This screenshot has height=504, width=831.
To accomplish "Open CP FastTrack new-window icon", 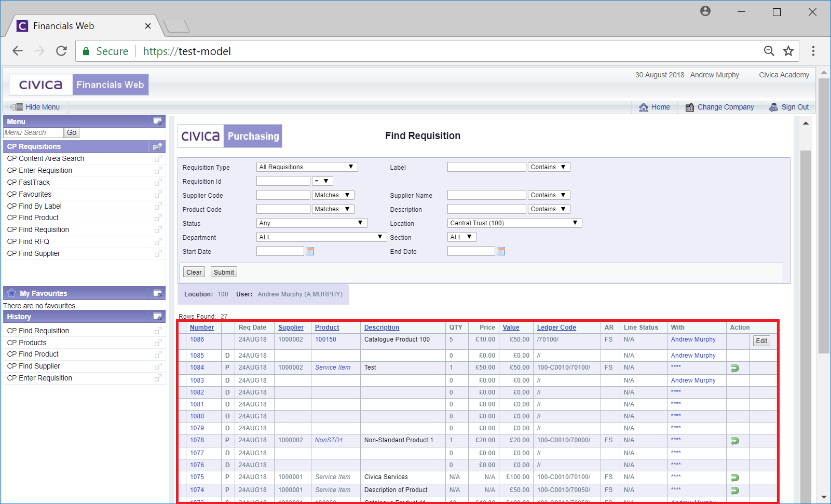I will point(158,182).
